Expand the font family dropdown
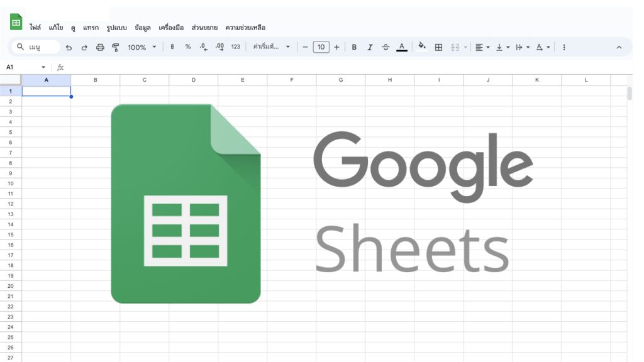 tap(272, 47)
